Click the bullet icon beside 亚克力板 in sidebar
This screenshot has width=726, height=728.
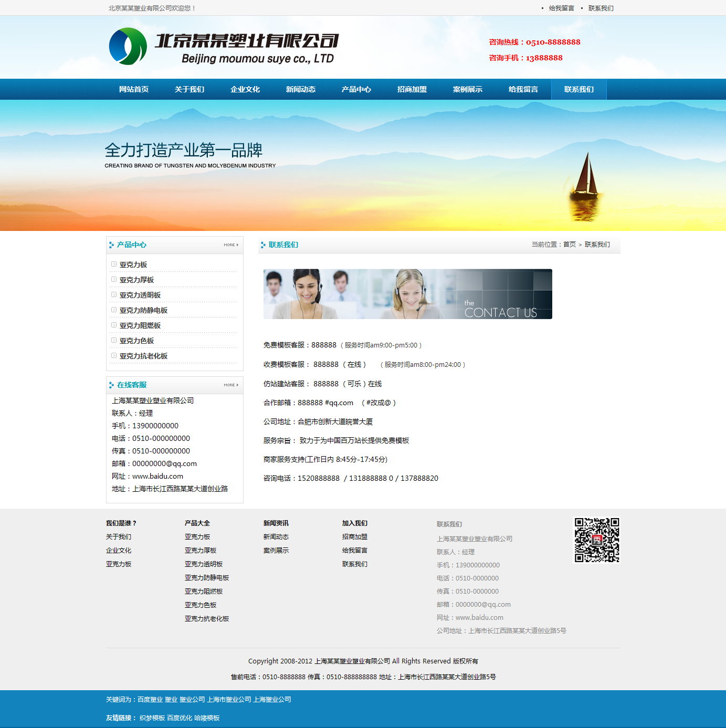(114, 265)
